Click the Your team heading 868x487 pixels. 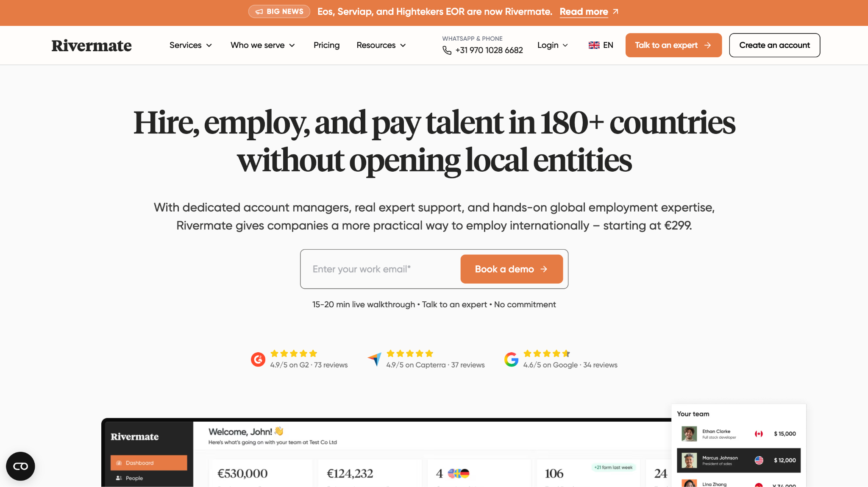click(693, 414)
